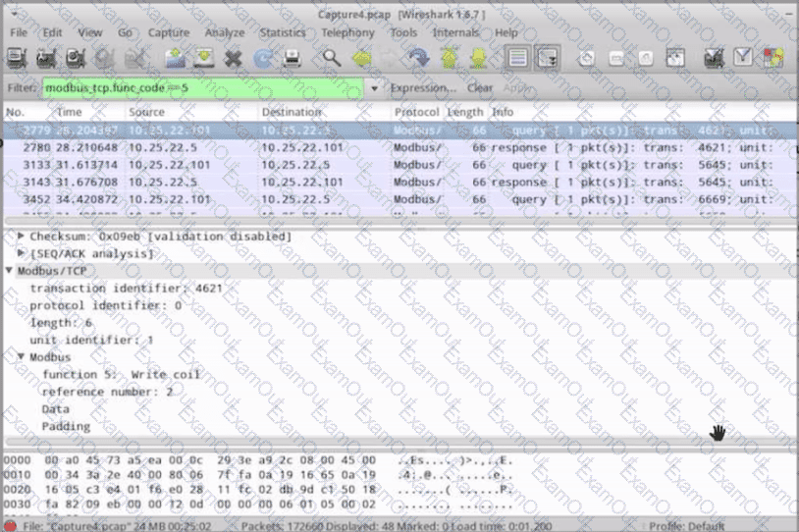Click the Expression... button
Viewport: 799px width, 532px height.
[423, 88]
